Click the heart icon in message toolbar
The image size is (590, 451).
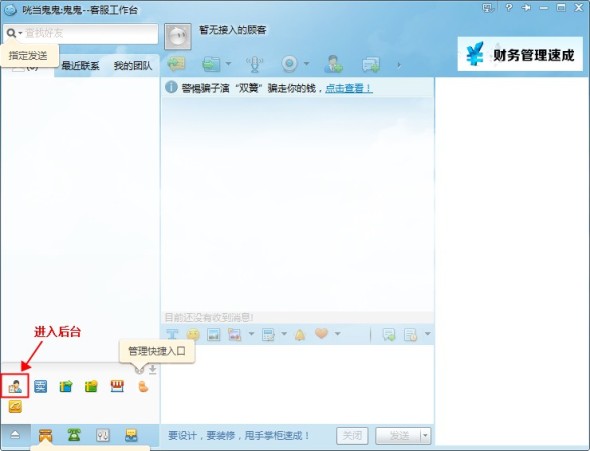pos(322,333)
